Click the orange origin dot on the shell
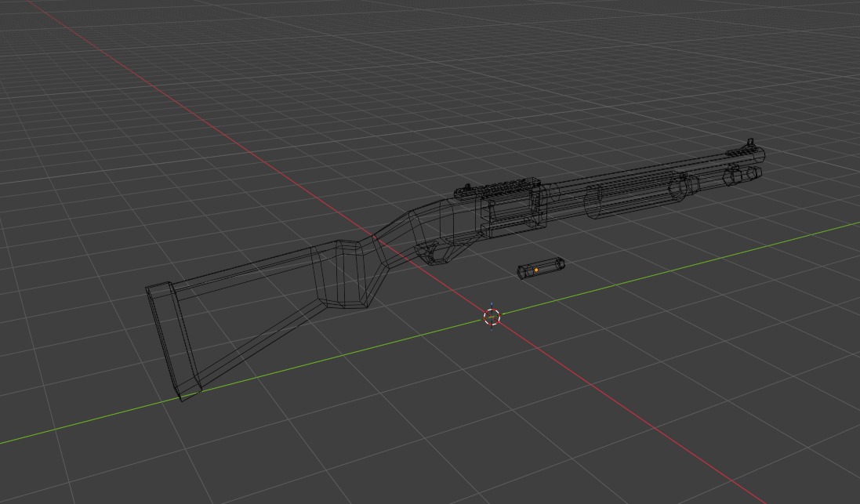Image resolution: width=860 pixels, height=504 pixels. 536,270
